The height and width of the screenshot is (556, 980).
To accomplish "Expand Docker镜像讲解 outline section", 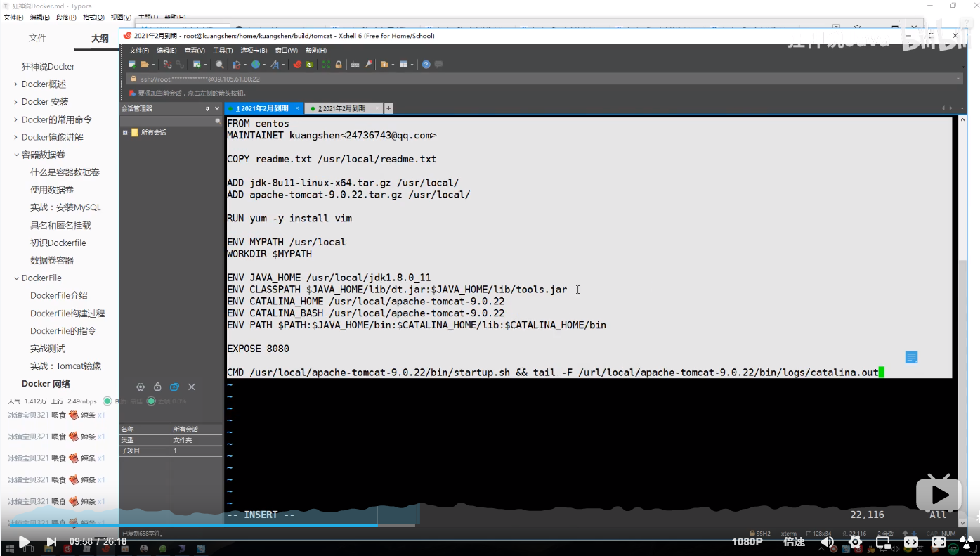I will point(16,137).
